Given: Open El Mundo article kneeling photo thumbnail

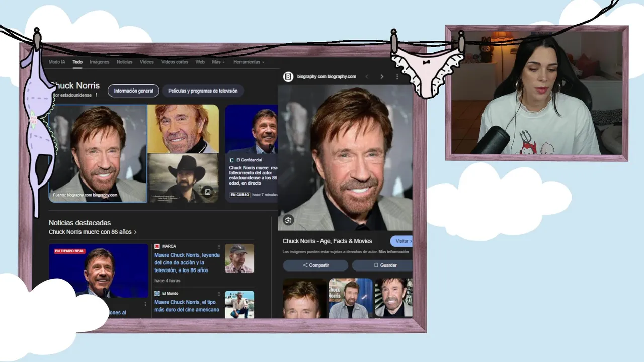Looking at the screenshot, I should pos(239,304).
